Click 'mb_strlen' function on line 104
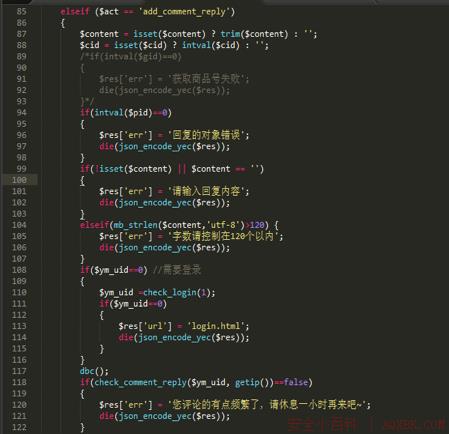Screen dimensions: 449x434 pyautogui.click(x=135, y=225)
